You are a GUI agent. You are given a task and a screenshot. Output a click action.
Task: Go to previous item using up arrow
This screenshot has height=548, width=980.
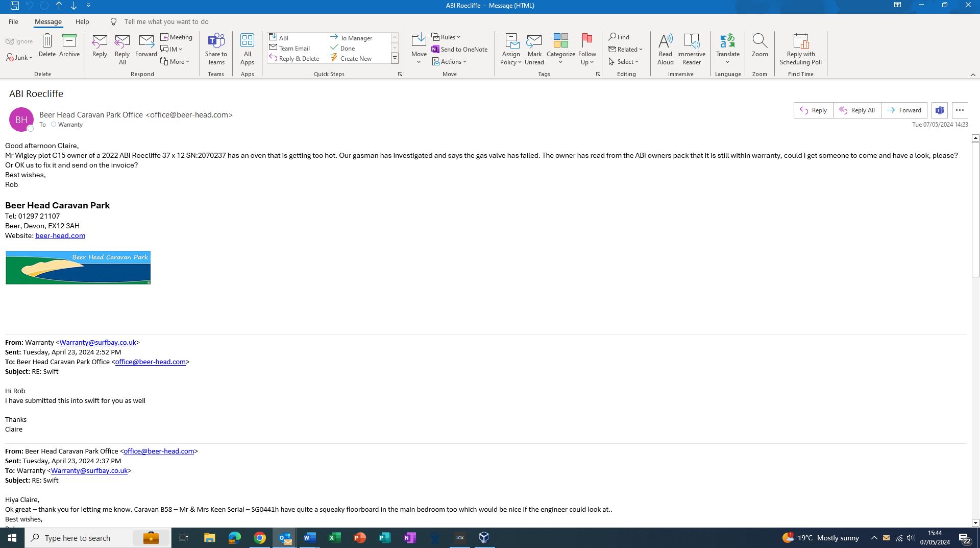click(59, 6)
